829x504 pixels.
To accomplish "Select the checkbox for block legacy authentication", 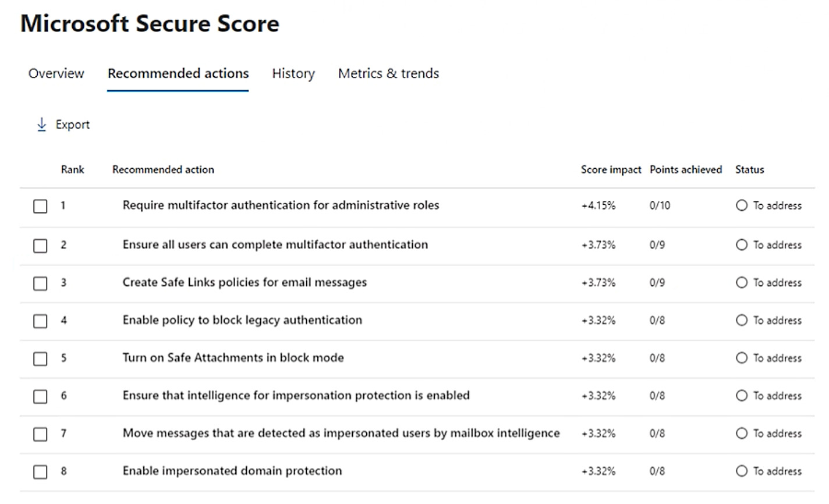I will 40,321.
